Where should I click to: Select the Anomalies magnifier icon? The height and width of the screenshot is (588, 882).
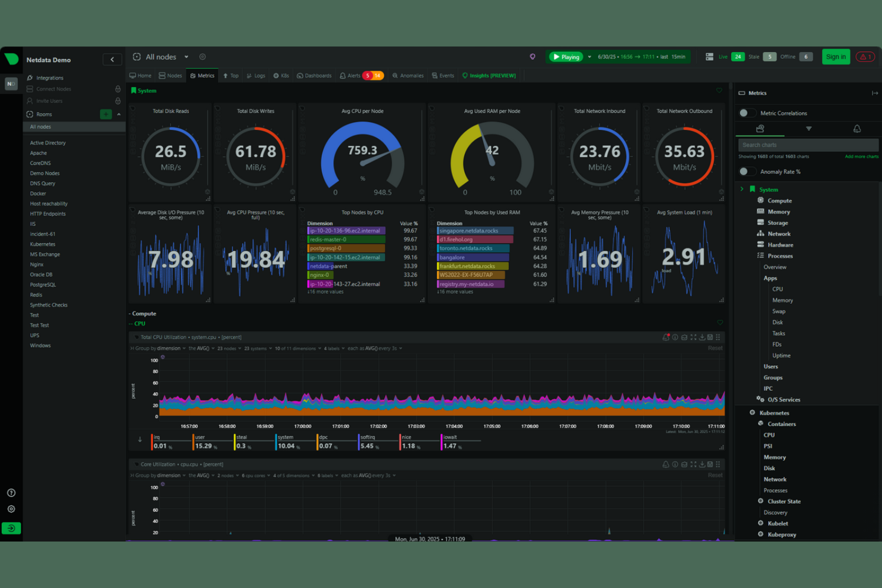tap(395, 76)
